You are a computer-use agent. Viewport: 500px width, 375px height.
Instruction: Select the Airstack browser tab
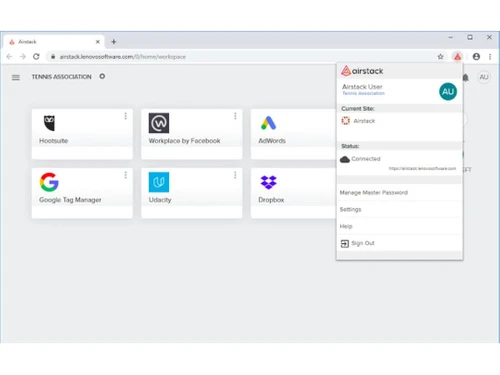coord(54,42)
